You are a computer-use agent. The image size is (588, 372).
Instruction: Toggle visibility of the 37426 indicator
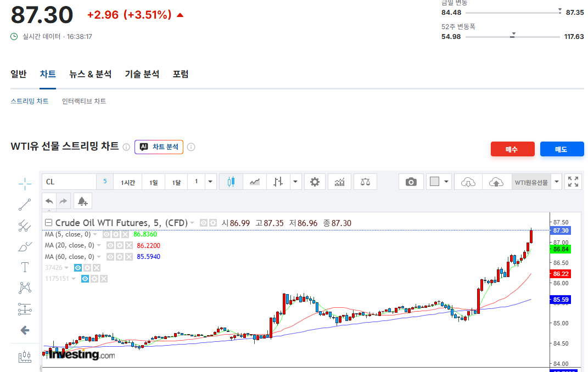tap(77, 268)
